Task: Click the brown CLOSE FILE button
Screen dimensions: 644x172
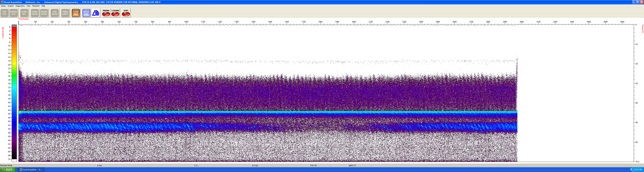Action: 76,13
